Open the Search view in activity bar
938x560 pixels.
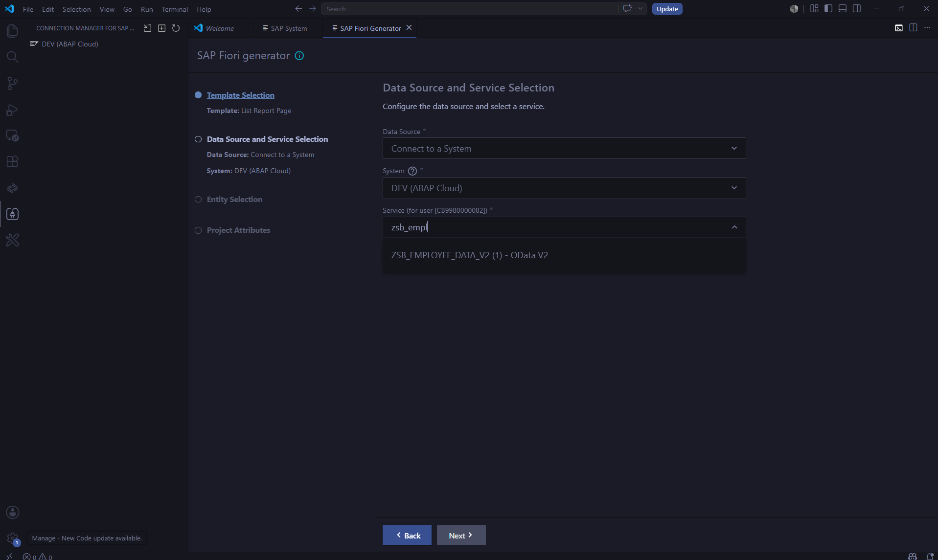(x=12, y=57)
